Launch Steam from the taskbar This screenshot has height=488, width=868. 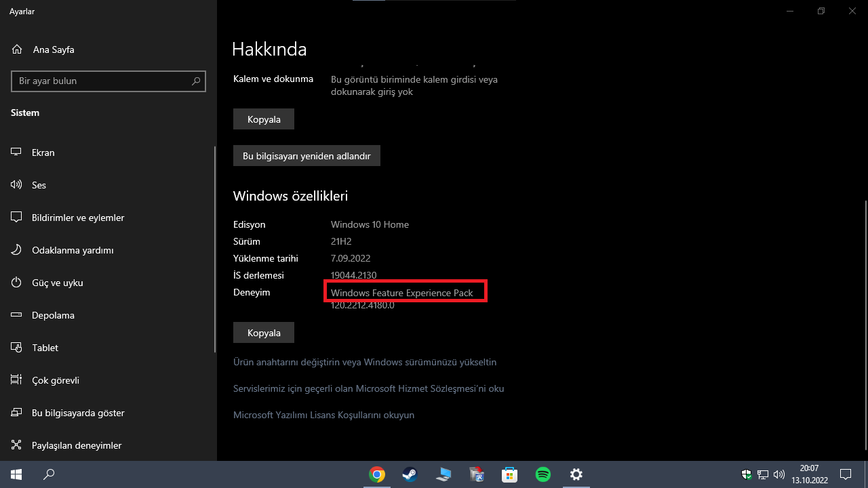point(410,474)
